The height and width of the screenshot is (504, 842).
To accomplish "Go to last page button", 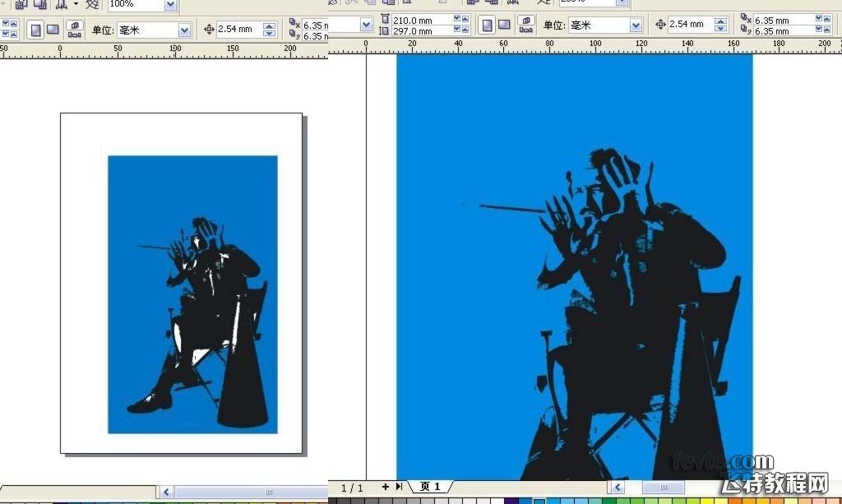I will pyautogui.click(x=399, y=486).
